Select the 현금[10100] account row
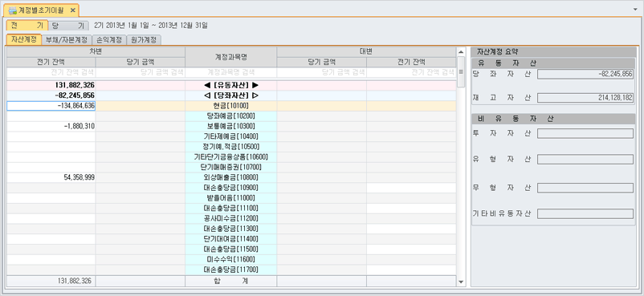The width and height of the screenshot is (644, 296). coord(230,106)
